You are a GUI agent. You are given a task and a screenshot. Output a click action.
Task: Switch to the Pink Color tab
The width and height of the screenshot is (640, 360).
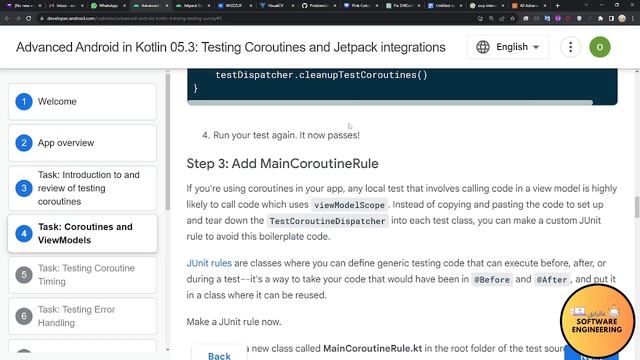pos(361,6)
